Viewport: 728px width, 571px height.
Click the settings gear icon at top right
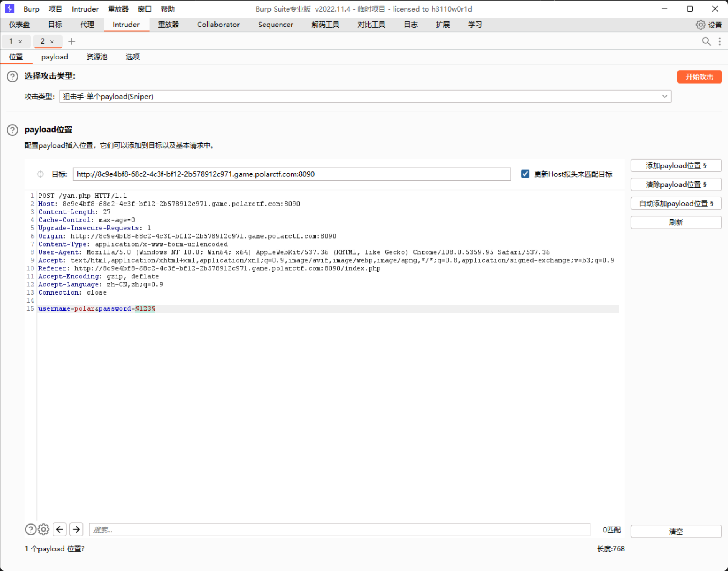tap(700, 25)
